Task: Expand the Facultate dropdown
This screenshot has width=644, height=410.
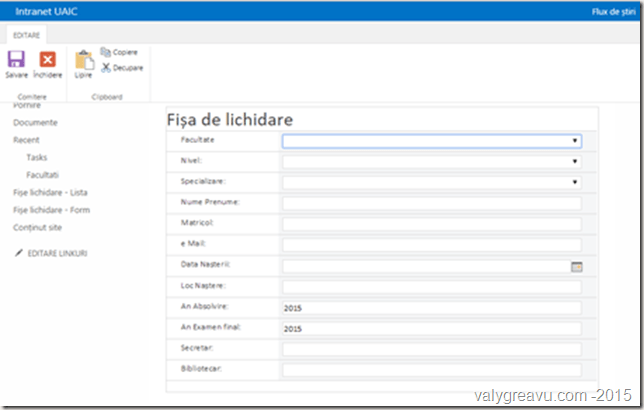Action: (x=575, y=142)
